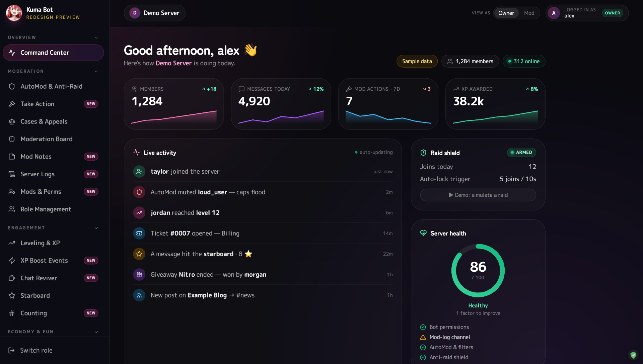
Task: Click the 1 factor to improve text
Action: click(x=478, y=313)
